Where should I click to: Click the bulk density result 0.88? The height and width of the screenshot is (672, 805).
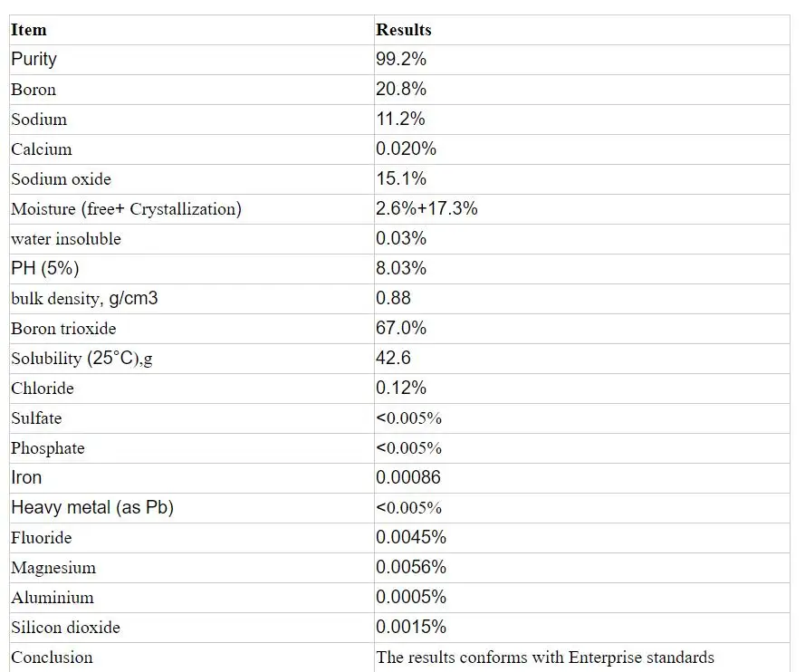click(393, 298)
